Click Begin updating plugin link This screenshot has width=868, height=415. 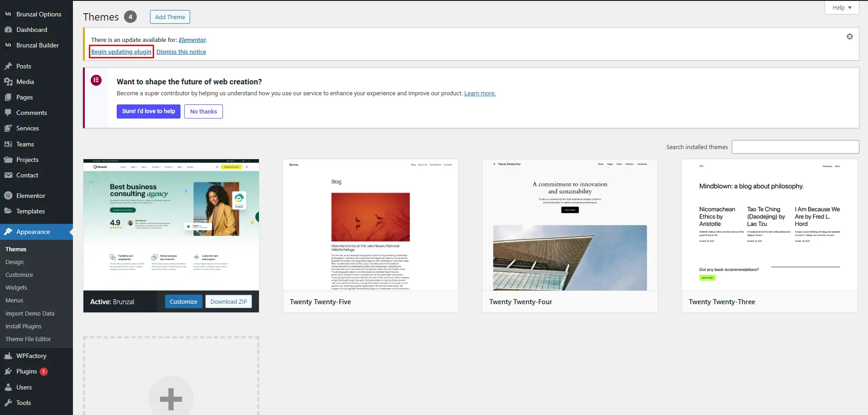[x=121, y=52]
